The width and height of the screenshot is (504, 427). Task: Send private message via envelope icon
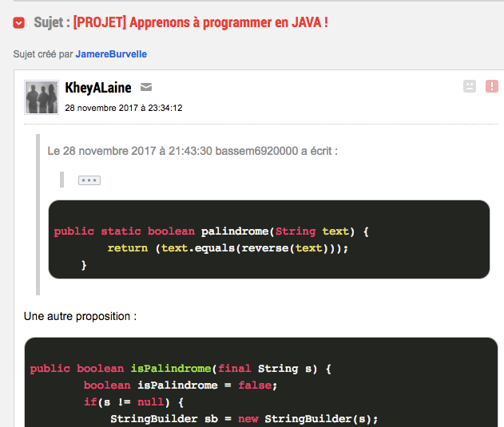point(146,88)
